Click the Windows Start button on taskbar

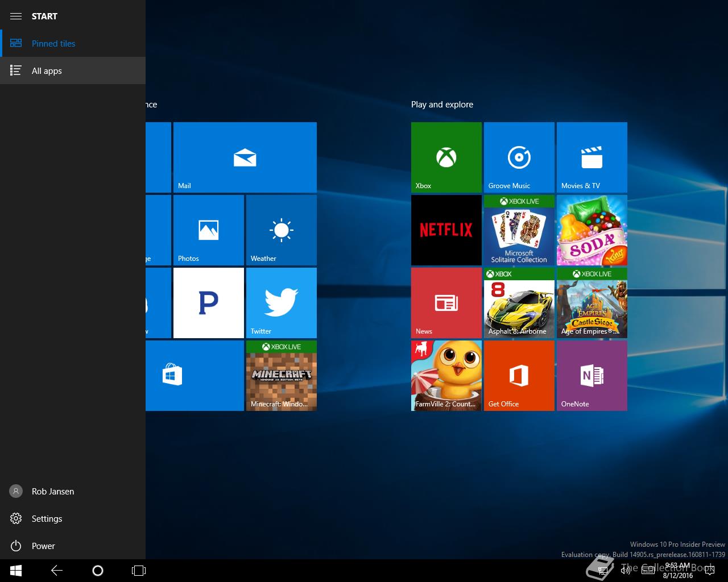coord(16,571)
